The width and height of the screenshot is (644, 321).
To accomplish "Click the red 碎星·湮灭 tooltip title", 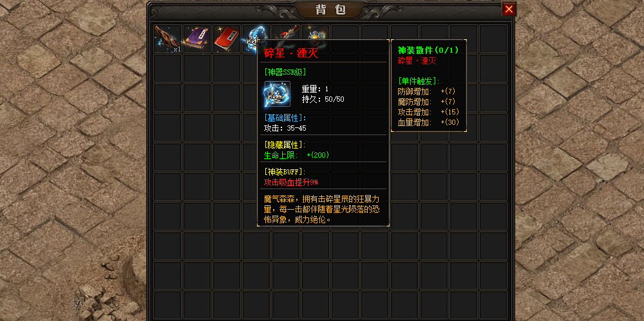I will point(291,54).
